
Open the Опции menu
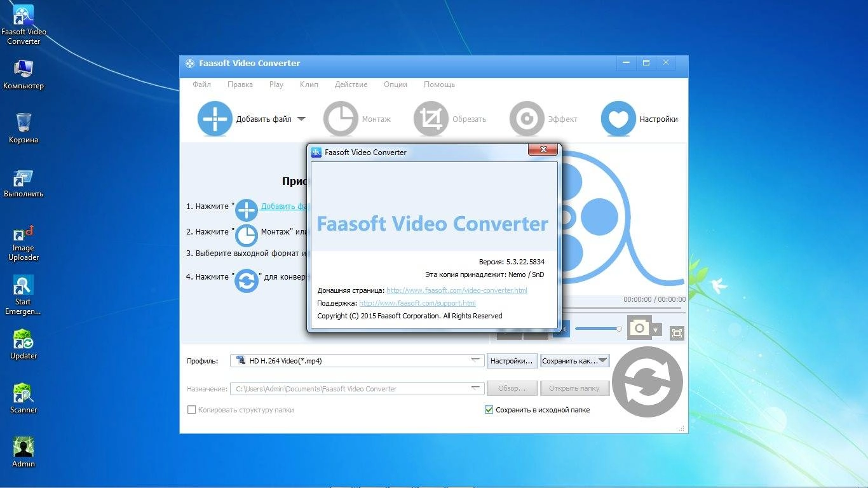[395, 85]
